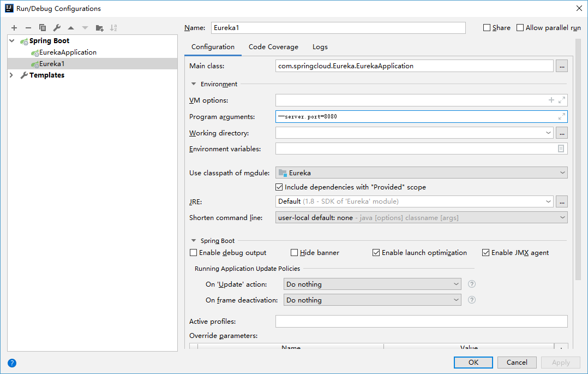
Task: Copy the selected configuration
Action: 43,28
